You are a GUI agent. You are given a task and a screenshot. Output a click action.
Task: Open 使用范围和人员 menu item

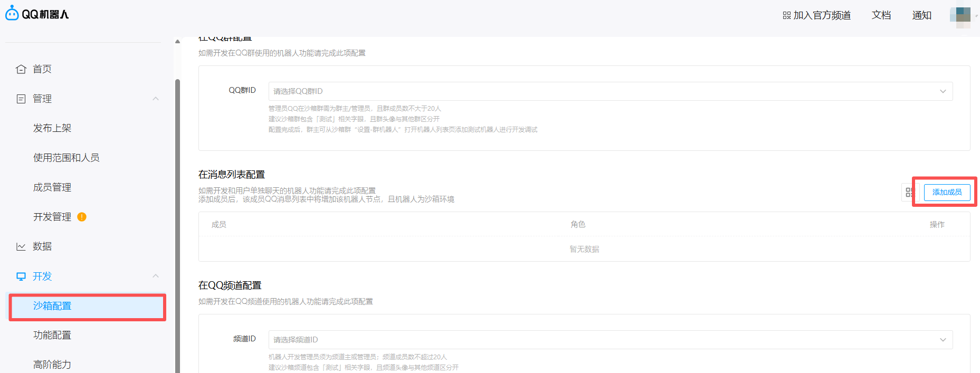[66, 158]
